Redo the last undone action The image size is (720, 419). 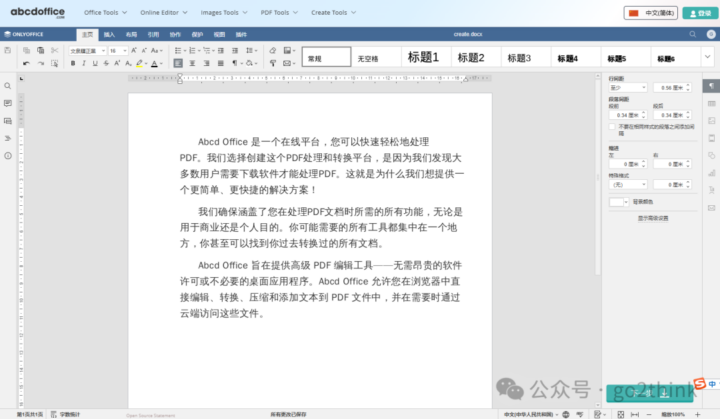coord(40,63)
